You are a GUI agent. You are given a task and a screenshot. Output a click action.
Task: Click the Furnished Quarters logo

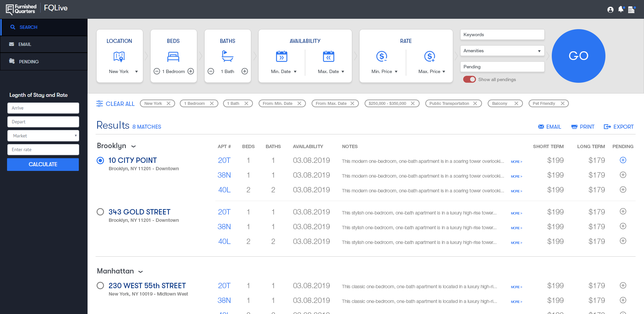tap(21, 9)
